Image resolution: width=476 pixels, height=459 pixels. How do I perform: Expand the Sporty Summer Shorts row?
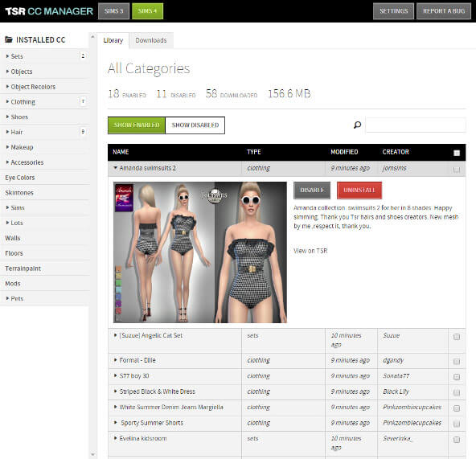(x=115, y=423)
